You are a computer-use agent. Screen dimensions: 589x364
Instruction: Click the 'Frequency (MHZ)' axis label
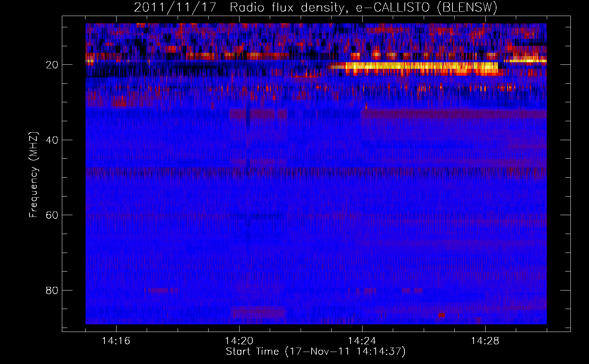pyautogui.click(x=33, y=175)
